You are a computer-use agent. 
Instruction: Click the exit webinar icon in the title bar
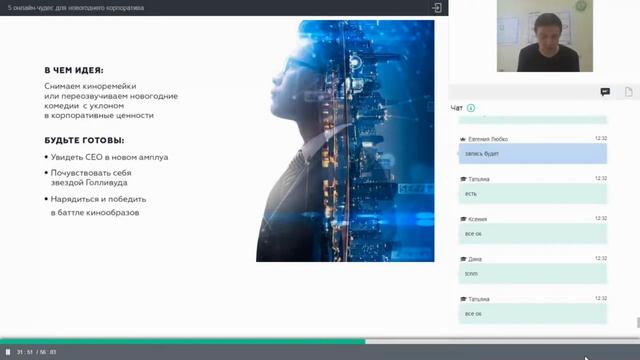point(437,8)
